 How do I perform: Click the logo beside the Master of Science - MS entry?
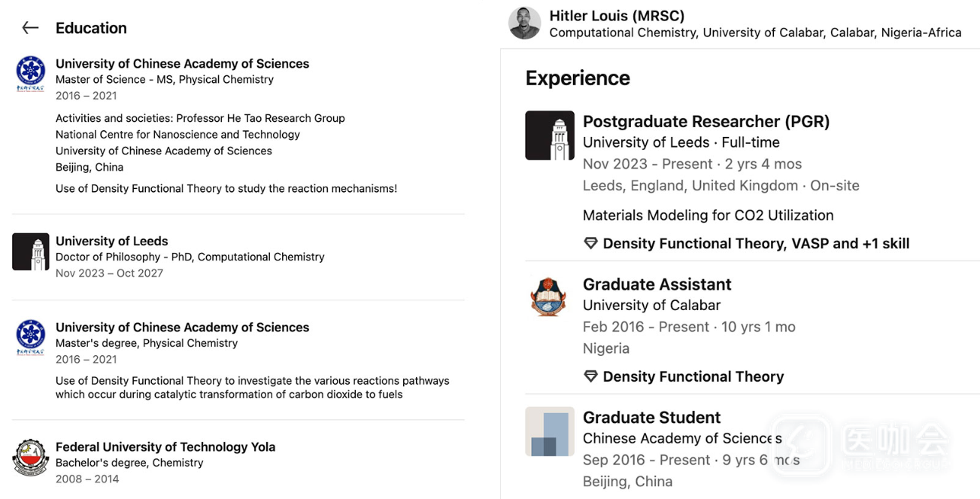(31, 74)
